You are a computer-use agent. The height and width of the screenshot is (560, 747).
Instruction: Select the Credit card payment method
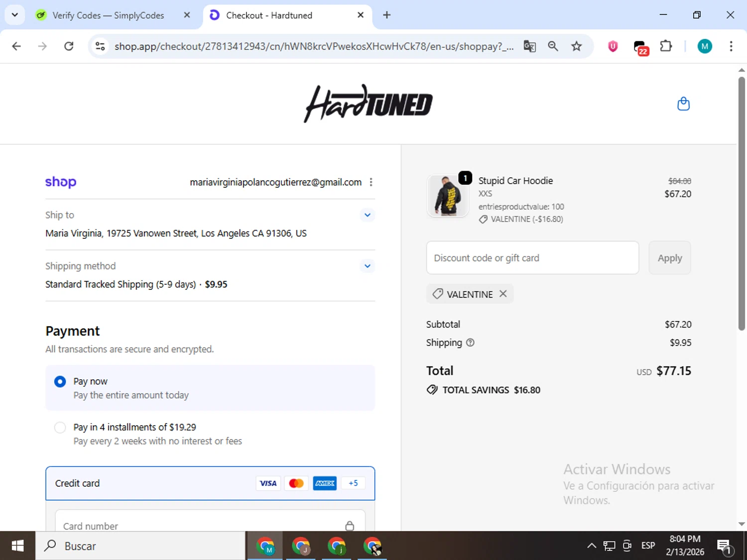point(210,483)
